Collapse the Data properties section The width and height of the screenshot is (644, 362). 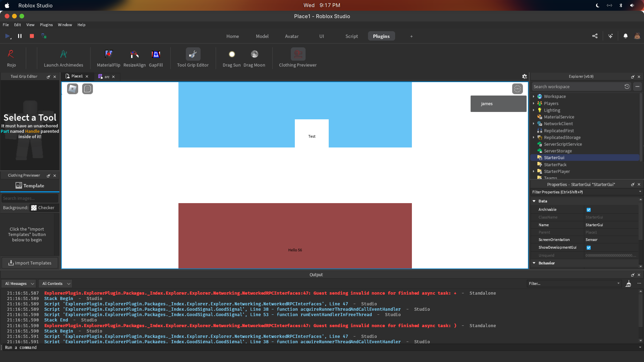(534, 201)
